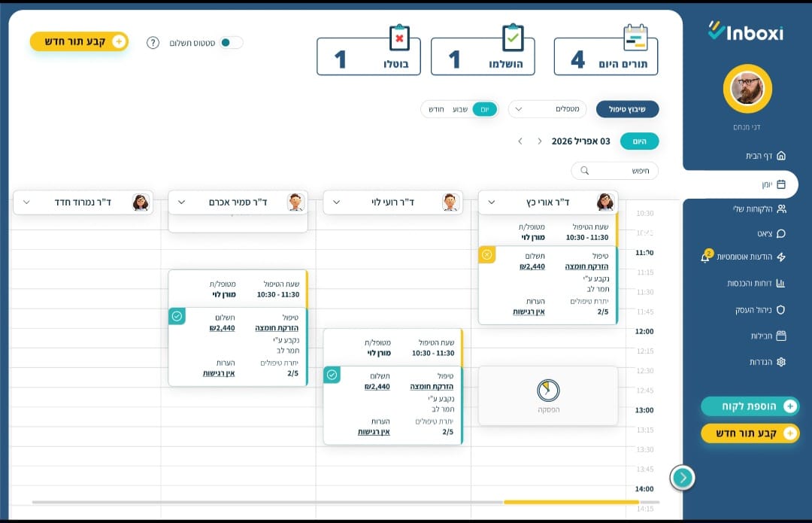Switch to שבוע view
The height and width of the screenshot is (523, 812).
click(459, 109)
